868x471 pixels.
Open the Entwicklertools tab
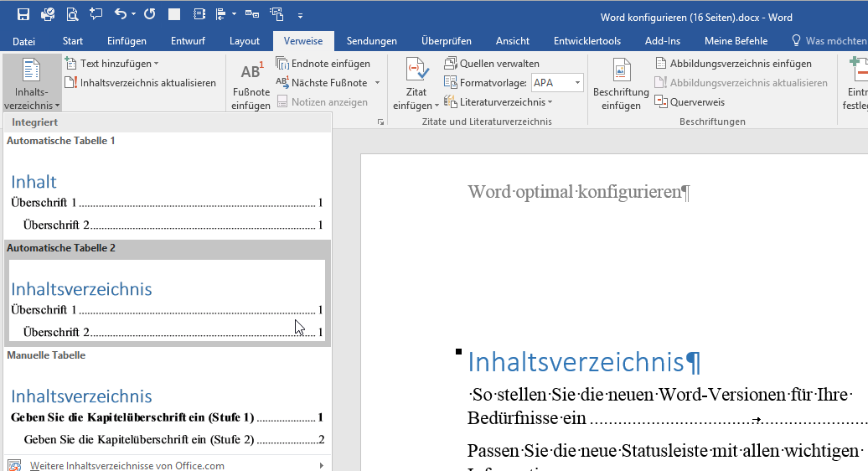tap(587, 41)
